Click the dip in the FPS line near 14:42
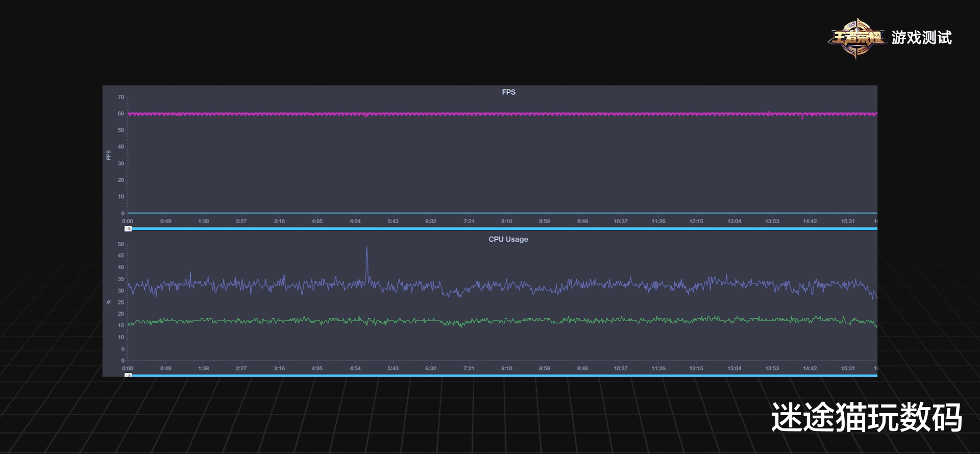980x454 pixels. coord(802,117)
